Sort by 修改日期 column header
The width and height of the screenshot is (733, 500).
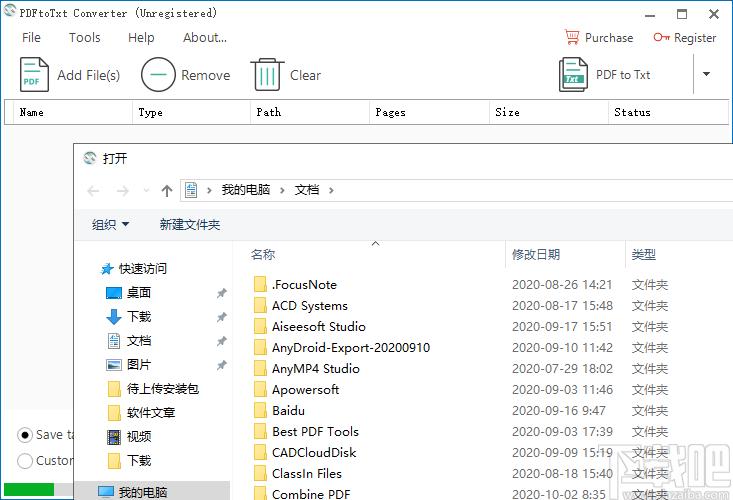click(536, 255)
